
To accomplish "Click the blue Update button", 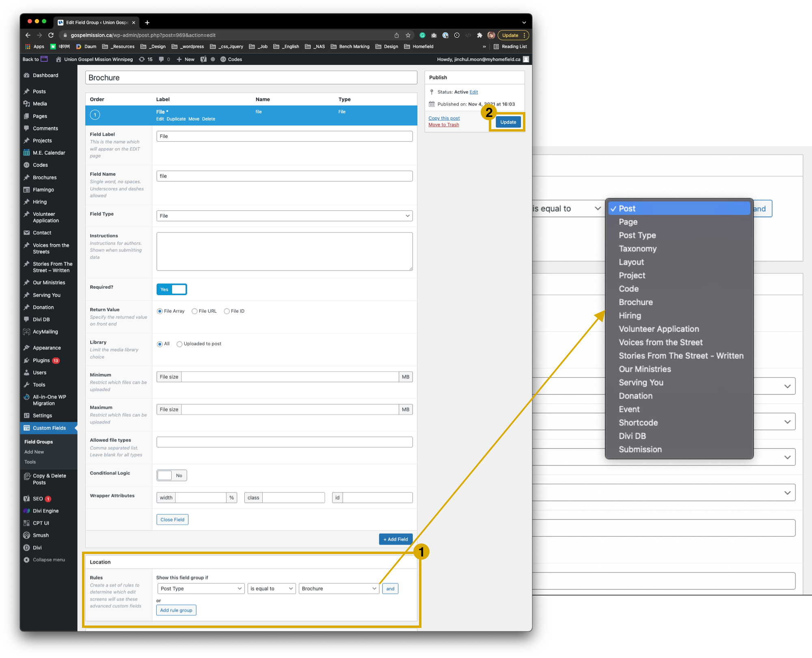I will coord(508,122).
